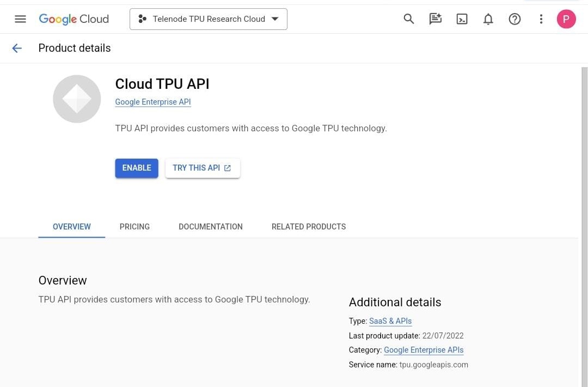Click the Cloud TPU API product logo
Screen dimensions: 588x387
click(77, 99)
